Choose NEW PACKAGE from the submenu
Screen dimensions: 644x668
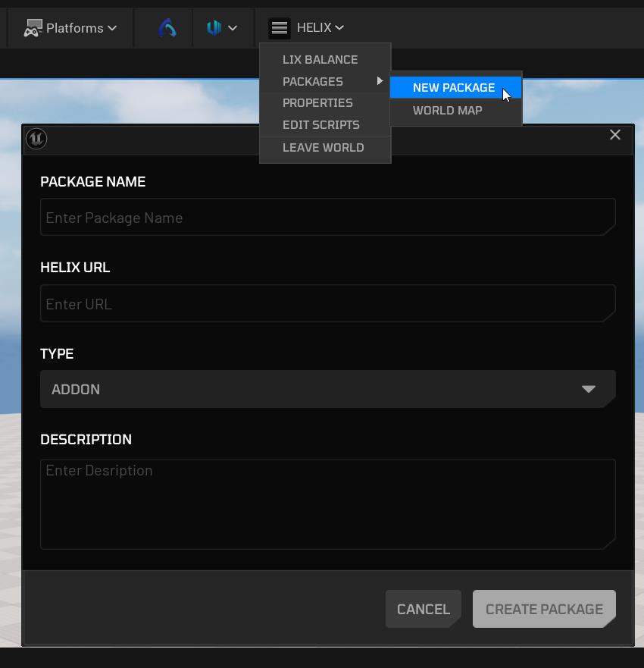(x=453, y=88)
